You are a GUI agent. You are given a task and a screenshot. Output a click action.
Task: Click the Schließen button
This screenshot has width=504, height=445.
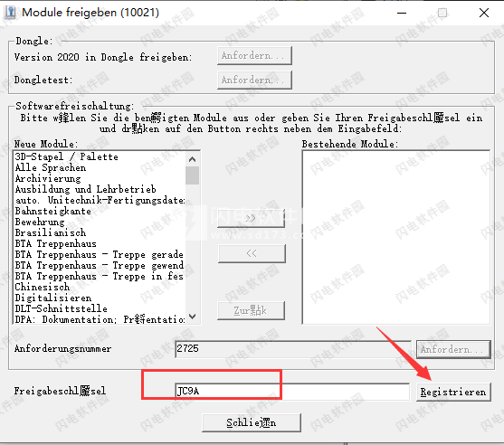click(252, 422)
